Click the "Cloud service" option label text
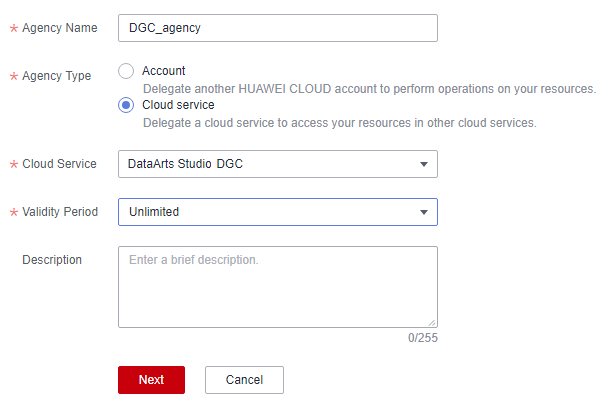This screenshot has width=607, height=406. 178,105
